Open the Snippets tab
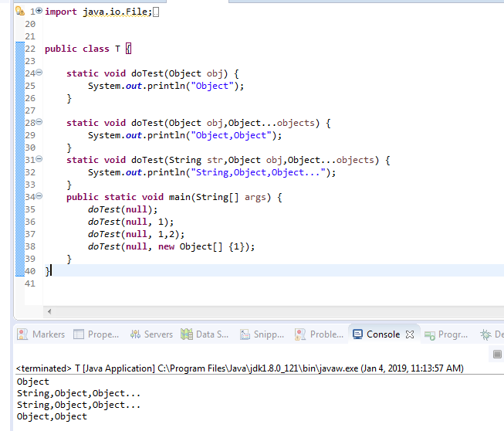The image size is (504, 431). pos(262,334)
